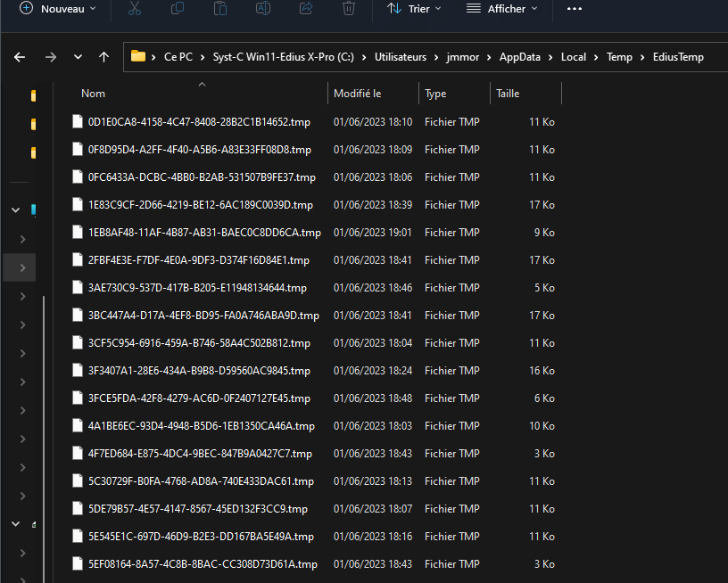The width and height of the screenshot is (728, 583).
Task: Open the Nouveau (New) menu
Action: tap(58, 9)
